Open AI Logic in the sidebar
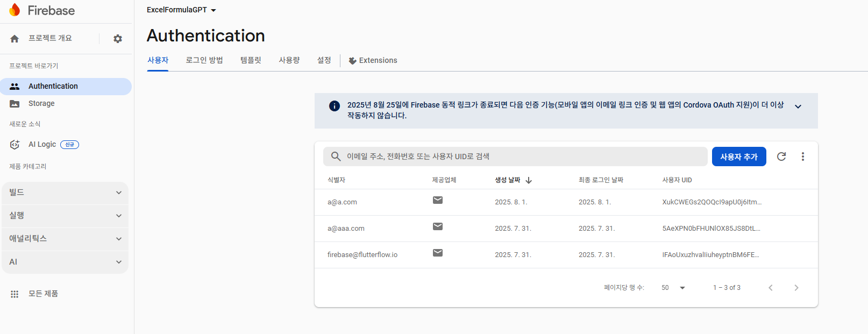Viewport: 868px width, 334px height. [42, 145]
